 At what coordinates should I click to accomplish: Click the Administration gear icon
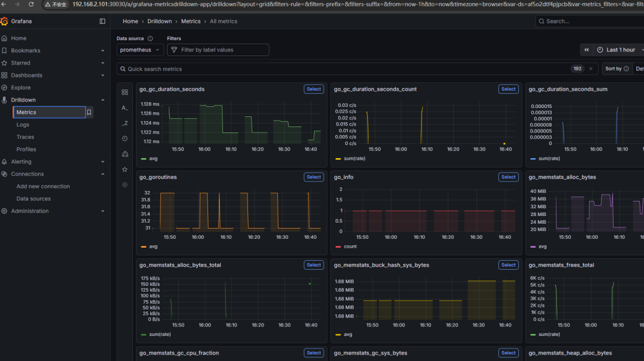[5, 211]
